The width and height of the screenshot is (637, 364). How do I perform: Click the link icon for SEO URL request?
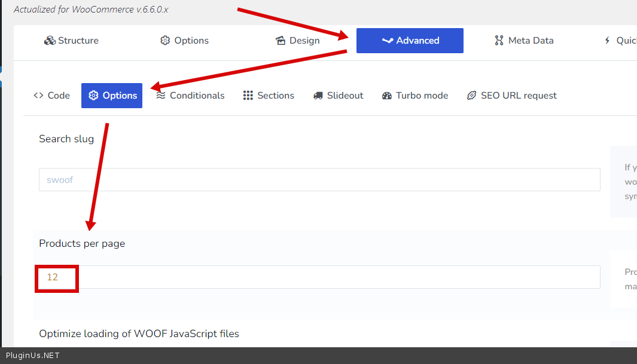point(472,96)
